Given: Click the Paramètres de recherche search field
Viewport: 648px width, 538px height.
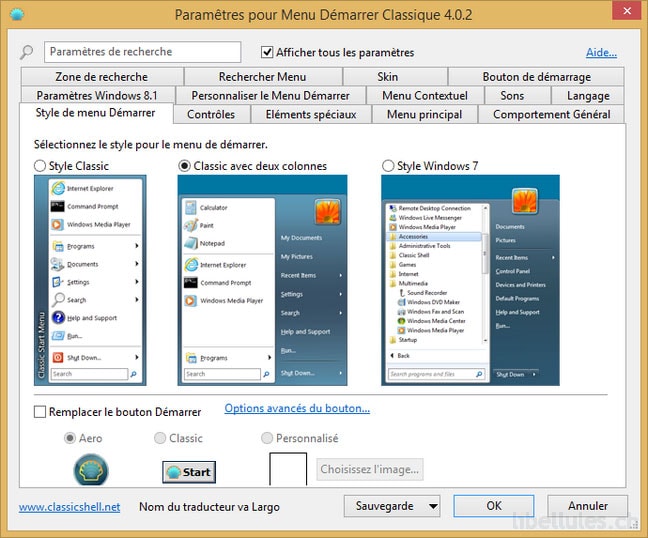Looking at the screenshot, I should [x=143, y=52].
